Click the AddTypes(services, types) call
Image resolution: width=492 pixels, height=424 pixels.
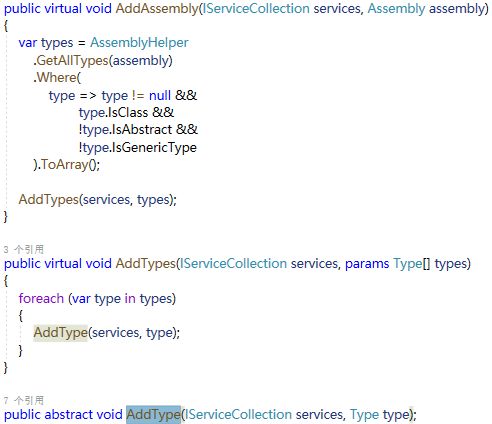pyautogui.click(x=97, y=199)
